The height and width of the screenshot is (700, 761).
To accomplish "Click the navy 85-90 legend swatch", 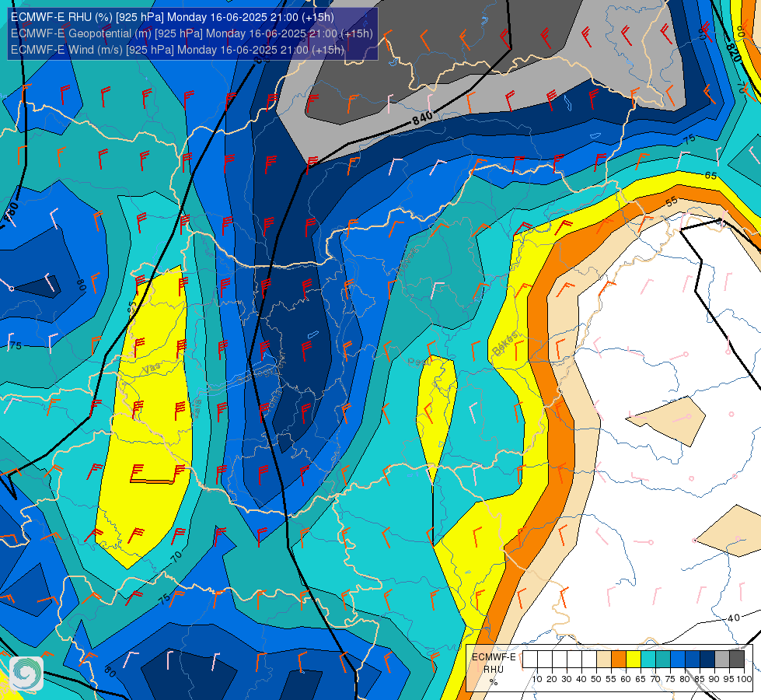I will [x=707, y=660].
